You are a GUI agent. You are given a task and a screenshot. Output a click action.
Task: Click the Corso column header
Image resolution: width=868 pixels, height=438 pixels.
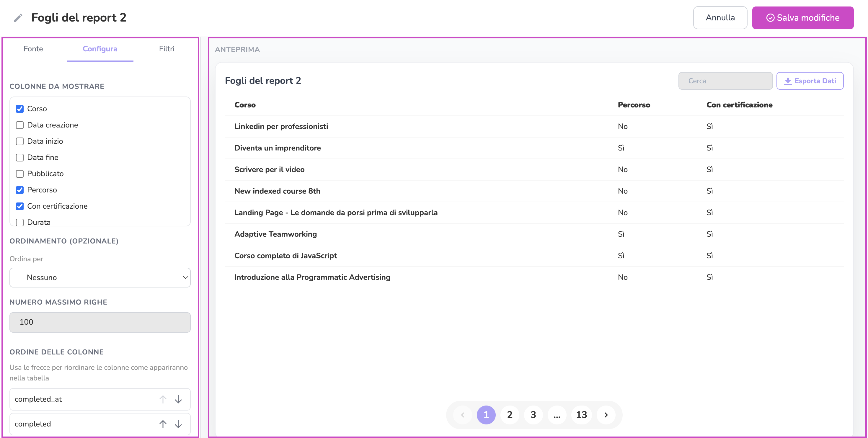(x=245, y=105)
